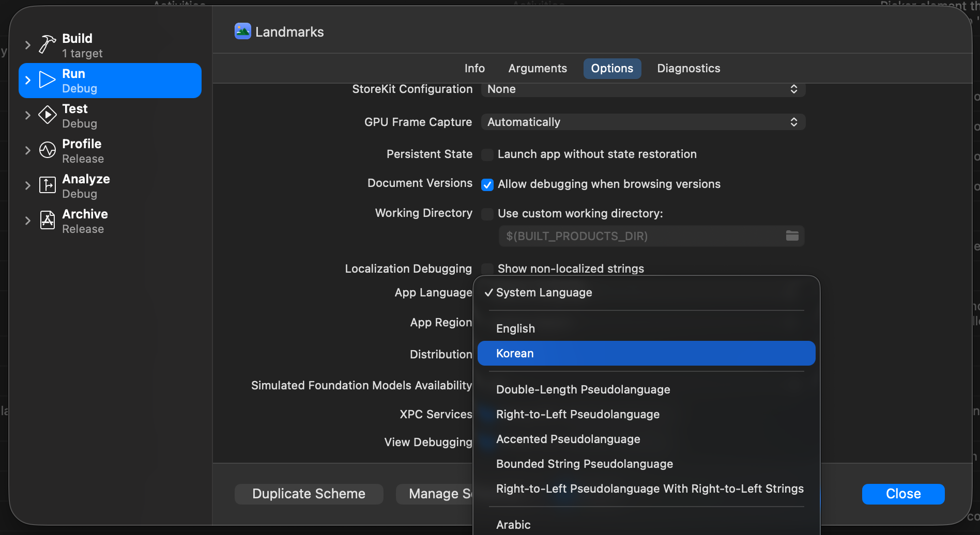Click the Landmarks app icon
Screen dimensions: 980x535
[243, 32]
